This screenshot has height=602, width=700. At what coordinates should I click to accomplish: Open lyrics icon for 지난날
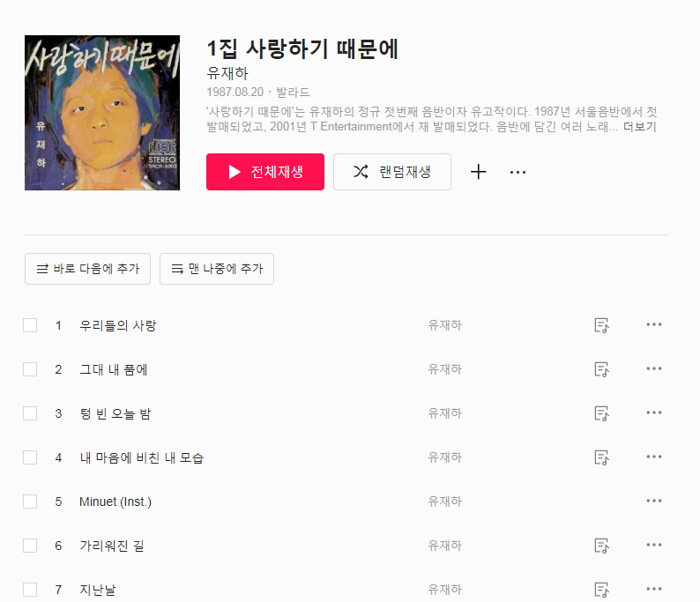[x=601, y=590]
